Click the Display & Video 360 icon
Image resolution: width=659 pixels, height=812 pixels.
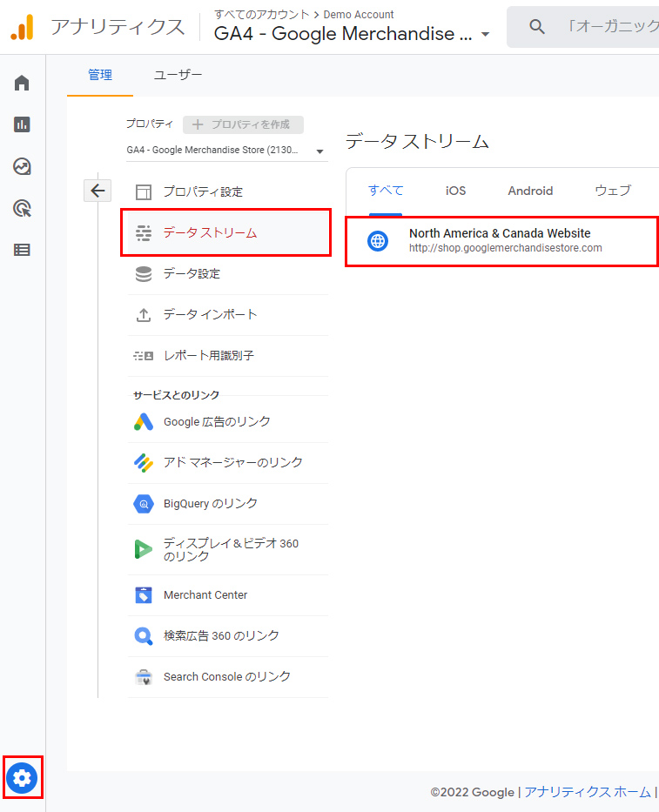[x=144, y=549]
